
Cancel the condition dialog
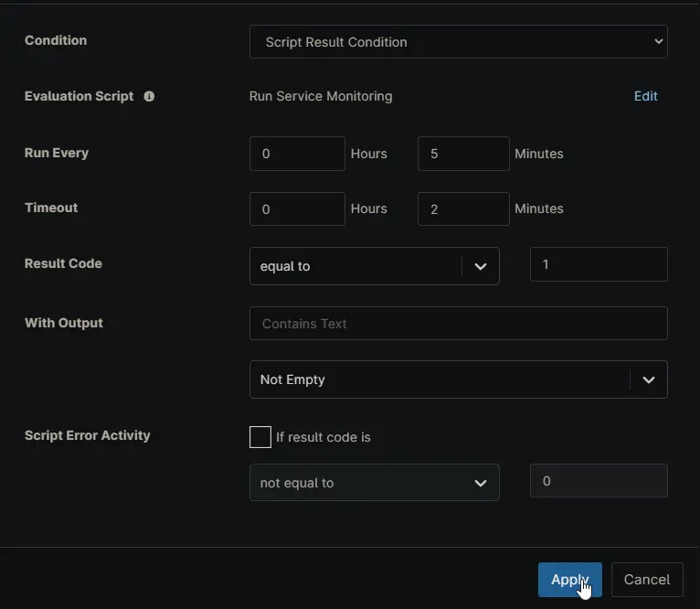pos(646,580)
